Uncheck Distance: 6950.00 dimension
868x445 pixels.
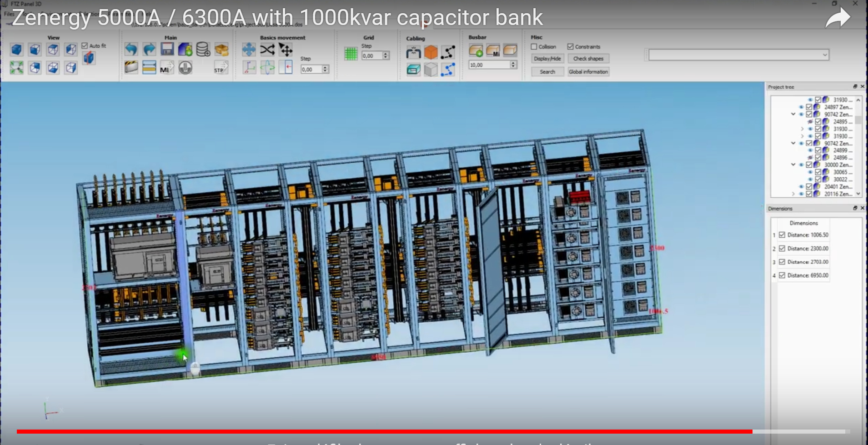(782, 275)
